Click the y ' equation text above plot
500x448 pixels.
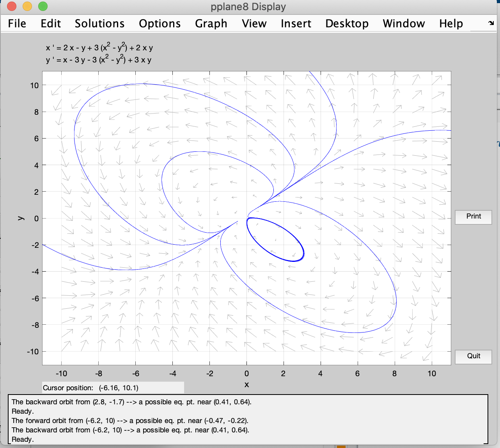pos(99,60)
